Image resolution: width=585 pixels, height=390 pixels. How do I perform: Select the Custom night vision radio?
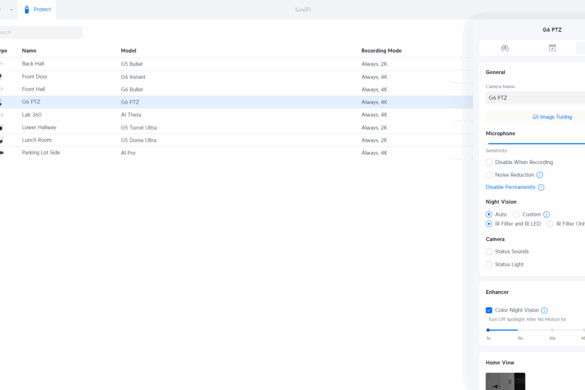[x=516, y=214]
